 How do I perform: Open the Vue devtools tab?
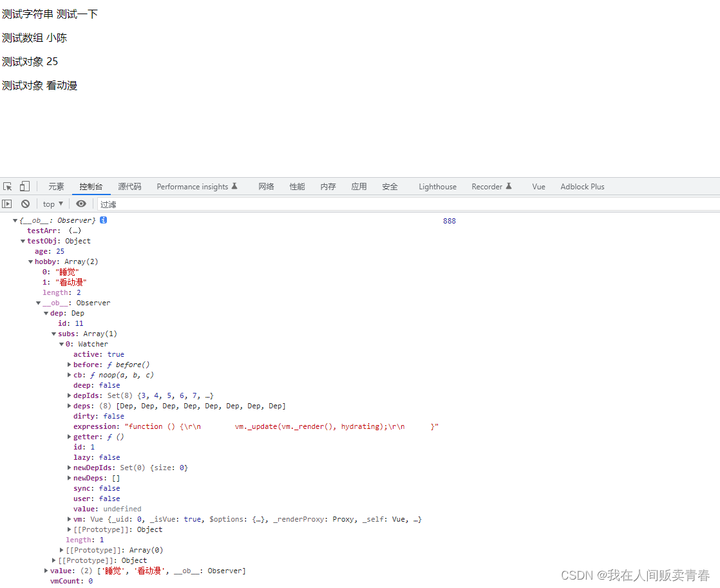[538, 187]
